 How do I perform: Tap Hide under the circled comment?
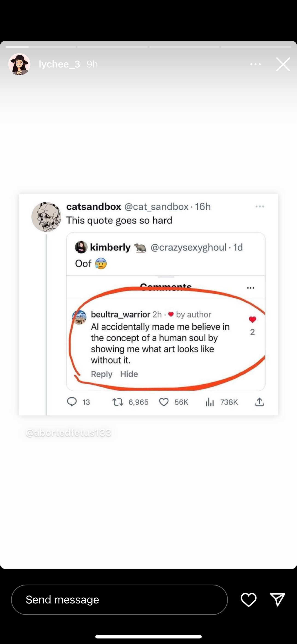point(129,374)
